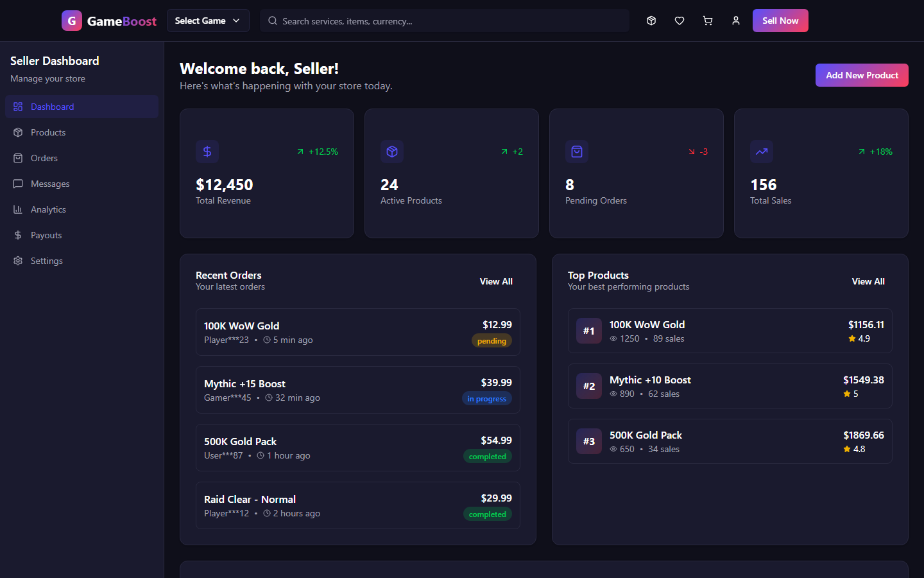This screenshot has width=924, height=578.
Task: Open Analytics in the sidebar
Action: pyautogui.click(x=81, y=209)
